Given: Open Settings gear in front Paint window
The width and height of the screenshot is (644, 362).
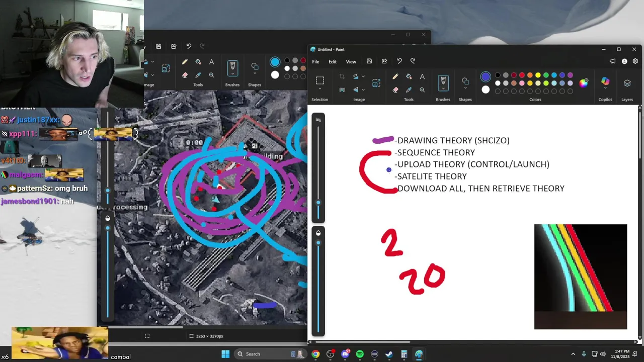Looking at the screenshot, I should (635, 61).
